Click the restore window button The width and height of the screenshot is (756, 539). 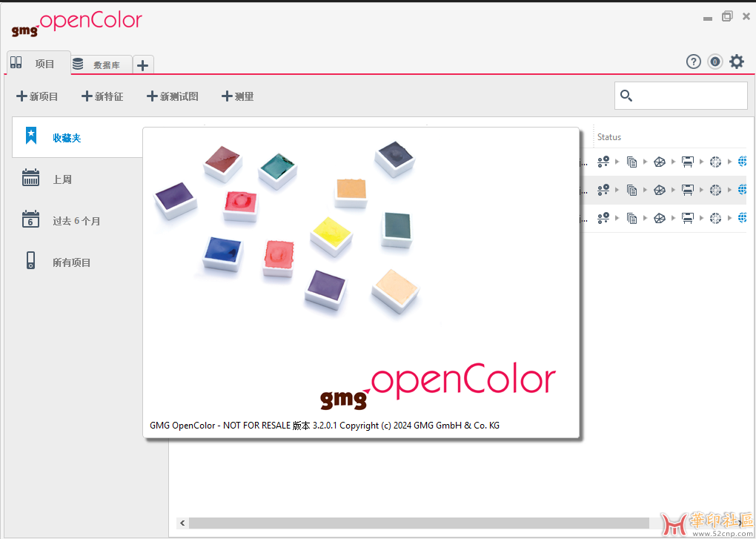(726, 16)
